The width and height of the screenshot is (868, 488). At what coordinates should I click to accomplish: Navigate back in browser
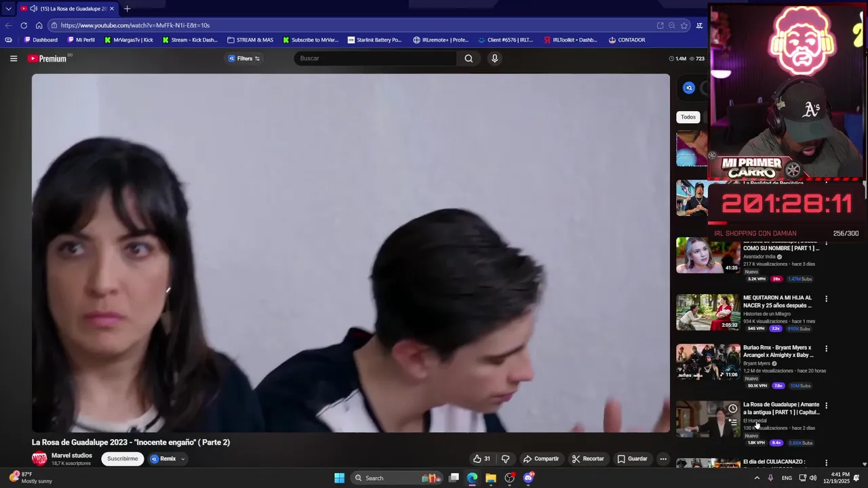tap(8, 25)
